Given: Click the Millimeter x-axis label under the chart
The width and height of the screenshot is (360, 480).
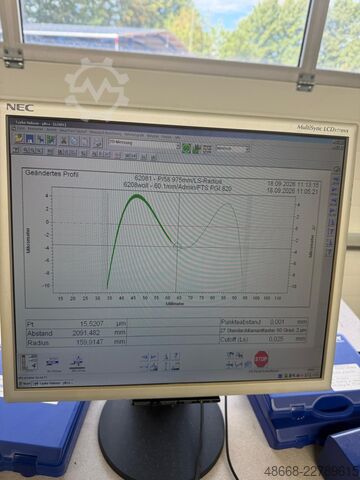Looking at the screenshot, I should coord(174,304).
